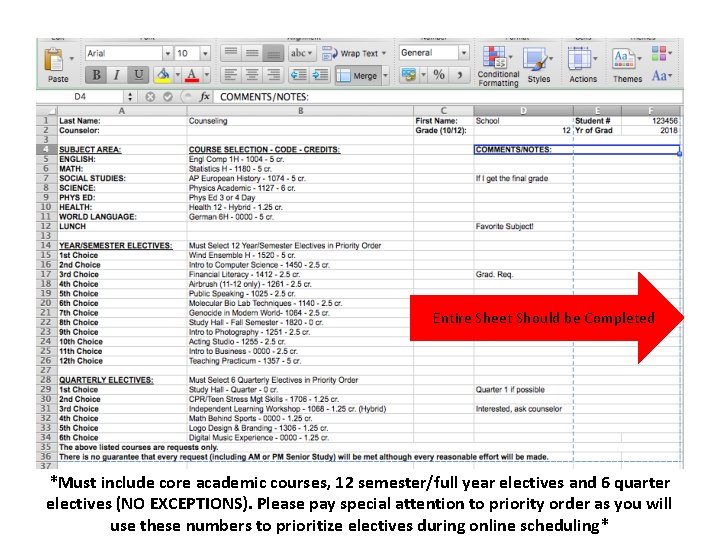Select row 4 header
Screen dimensions: 720x540
(46, 149)
